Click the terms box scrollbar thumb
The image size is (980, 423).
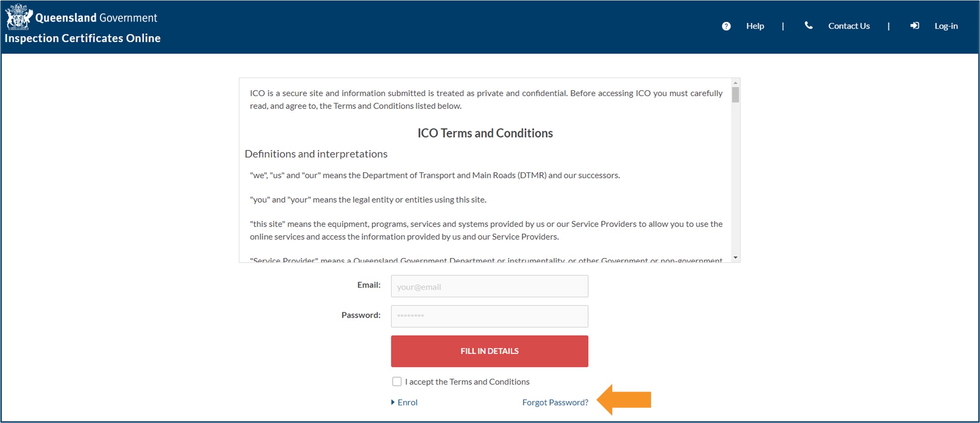(x=735, y=95)
